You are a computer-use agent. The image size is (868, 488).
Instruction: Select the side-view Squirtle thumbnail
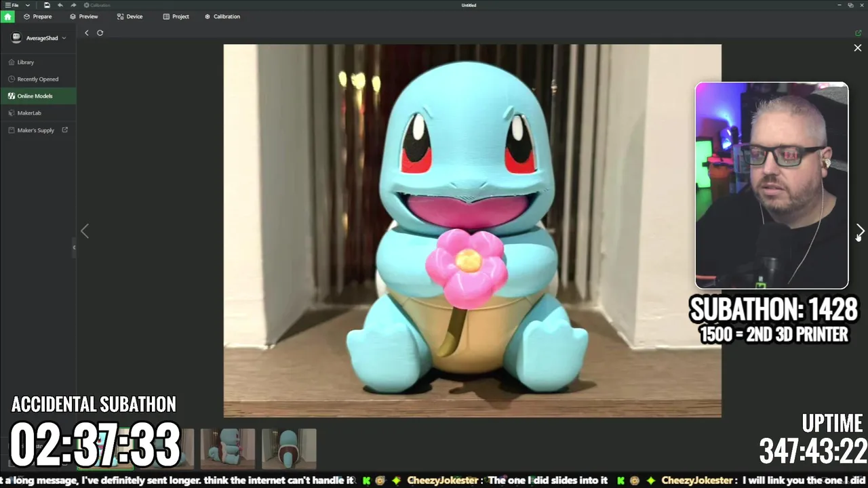click(228, 448)
